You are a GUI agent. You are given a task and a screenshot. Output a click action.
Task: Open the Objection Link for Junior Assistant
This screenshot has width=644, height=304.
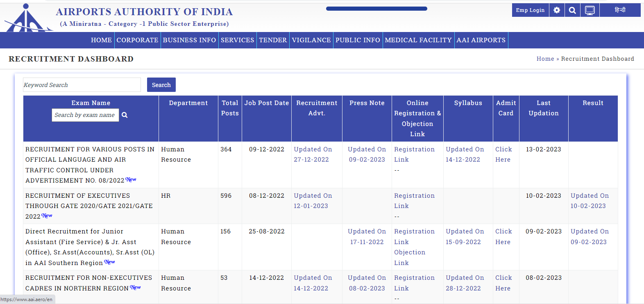click(x=409, y=258)
